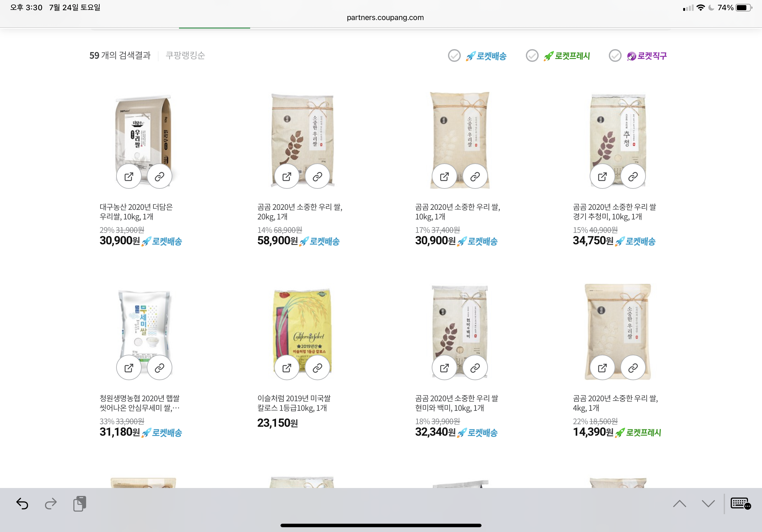762x532 pixels.
Task: Tap the paste clipboard icon in toolbar
Action: [80, 504]
